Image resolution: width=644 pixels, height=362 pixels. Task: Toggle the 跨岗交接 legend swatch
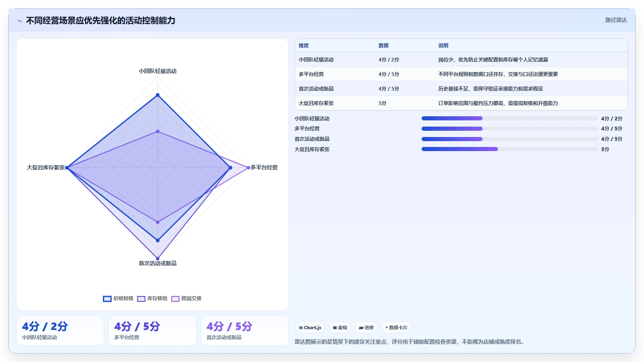click(175, 298)
